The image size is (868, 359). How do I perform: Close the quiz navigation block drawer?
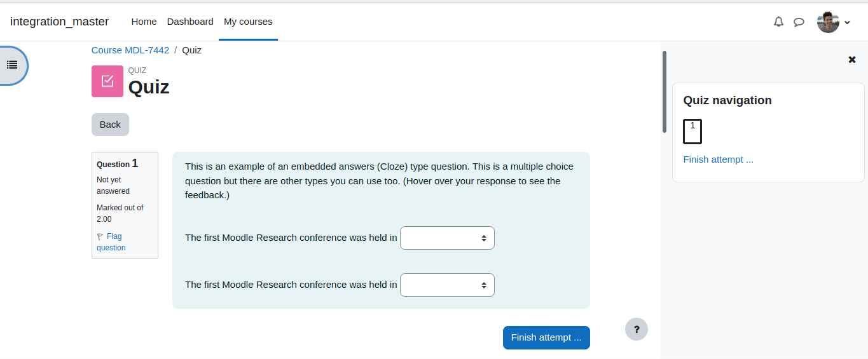pyautogui.click(x=852, y=60)
